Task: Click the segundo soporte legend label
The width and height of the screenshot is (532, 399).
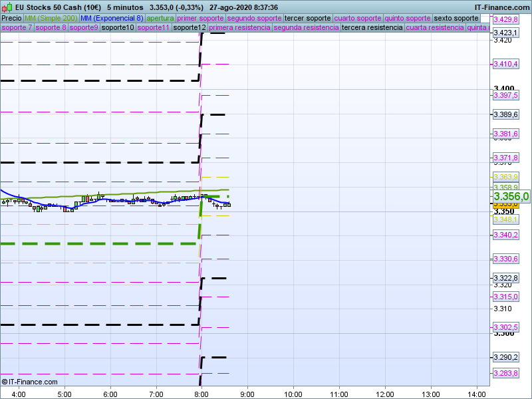Action: 254,18
